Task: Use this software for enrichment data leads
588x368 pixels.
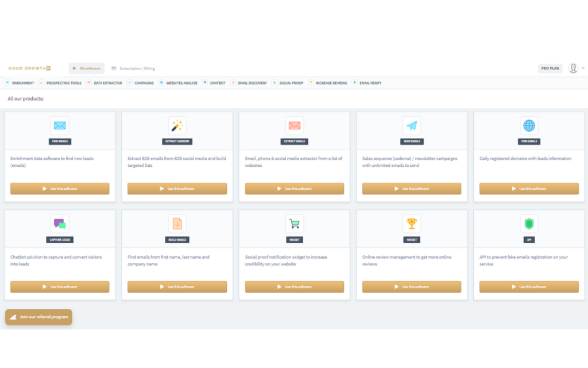Action: (x=60, y=189)
